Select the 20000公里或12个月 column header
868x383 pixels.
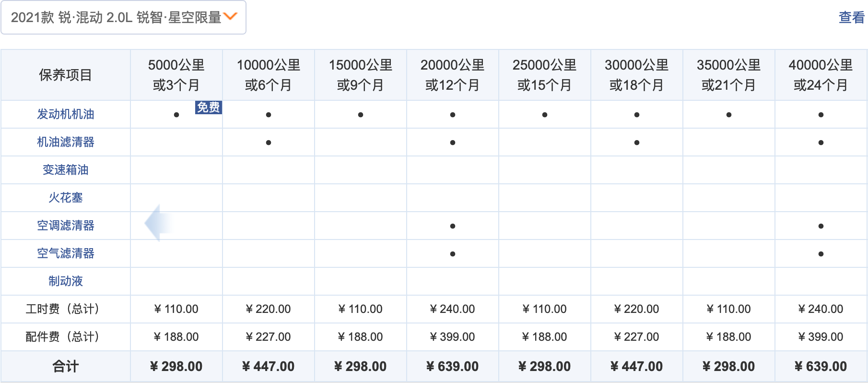tap(452, 75)
